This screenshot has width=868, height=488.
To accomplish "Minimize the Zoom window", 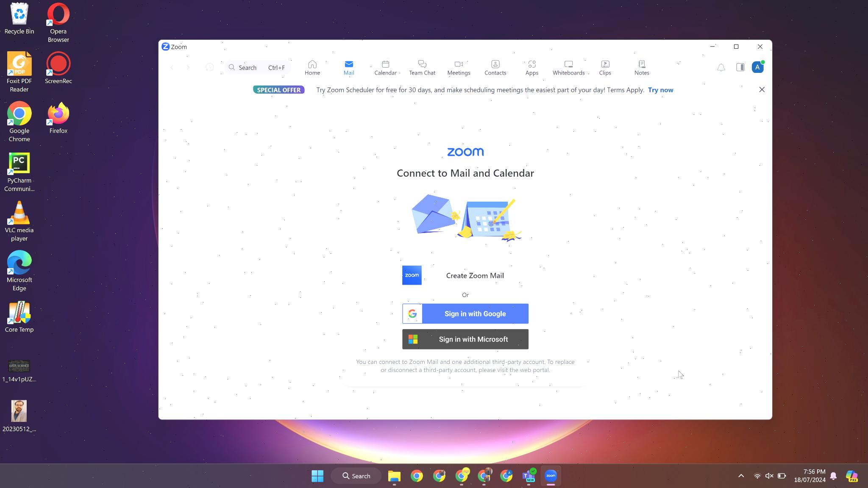I will click(712, 47).
